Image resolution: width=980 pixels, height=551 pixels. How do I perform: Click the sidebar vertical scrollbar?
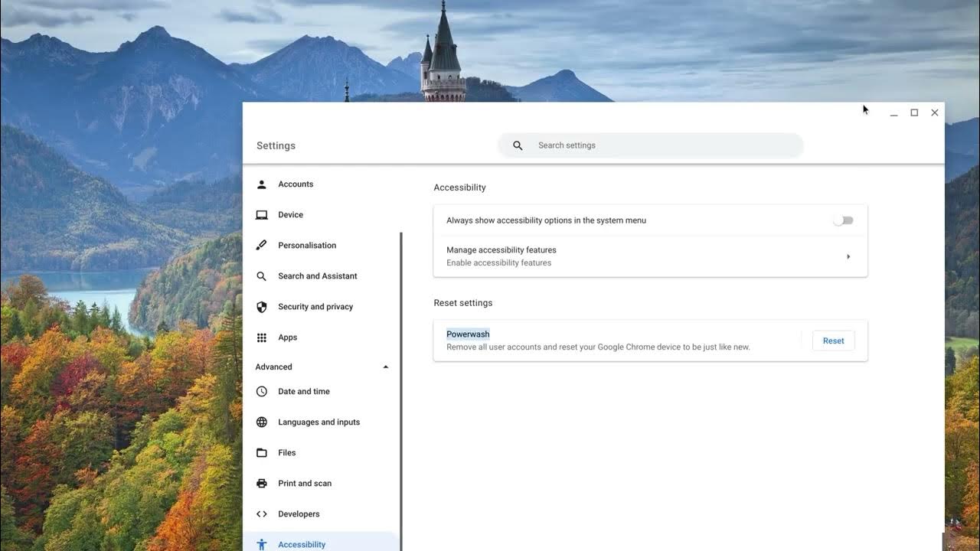[401, 392]
